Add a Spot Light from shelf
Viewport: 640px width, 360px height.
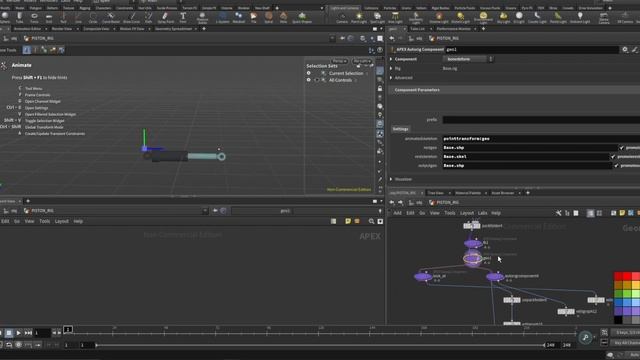[377, 18]
